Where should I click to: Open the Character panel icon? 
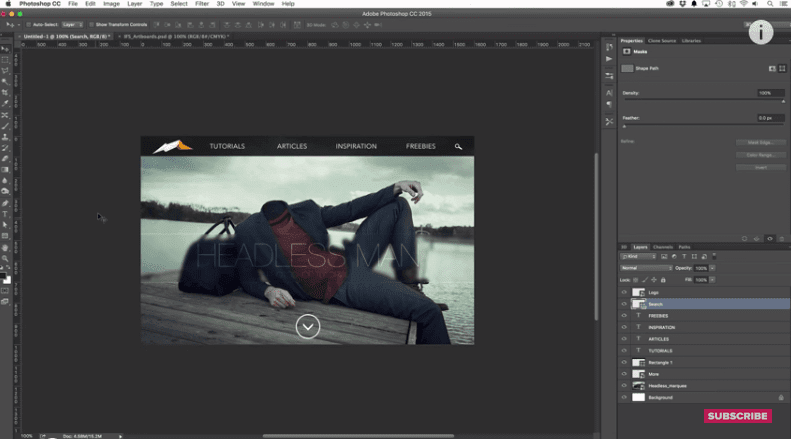point(609,93)
